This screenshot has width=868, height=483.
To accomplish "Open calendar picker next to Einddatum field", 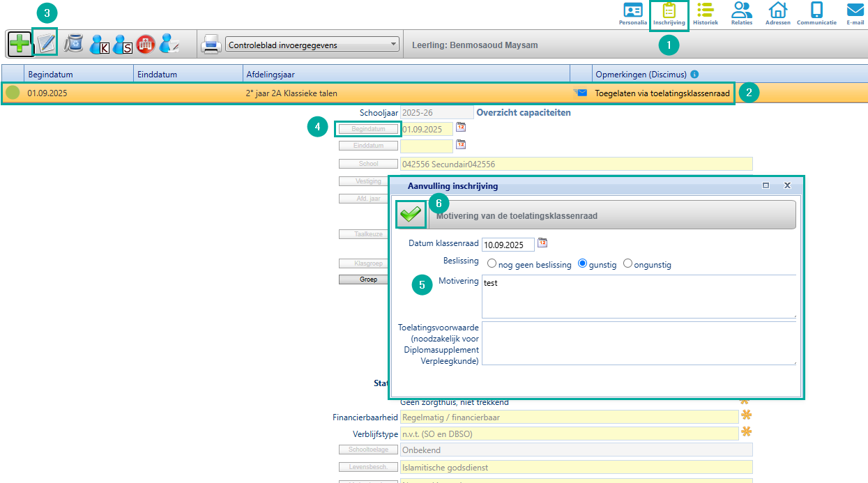I will coord(461,144).
